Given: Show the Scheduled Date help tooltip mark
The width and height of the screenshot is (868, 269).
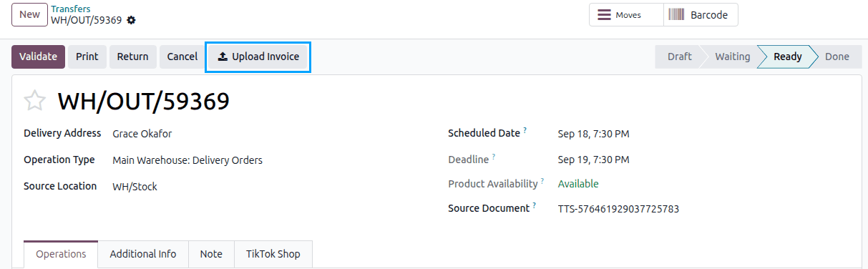Looking at the screenshot, I should [525, 130].
